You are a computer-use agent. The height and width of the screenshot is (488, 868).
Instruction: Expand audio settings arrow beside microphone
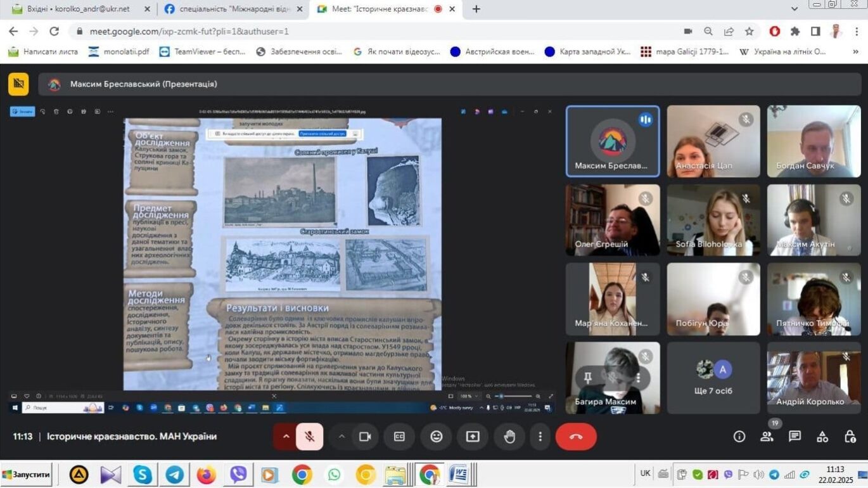(286, 437)
